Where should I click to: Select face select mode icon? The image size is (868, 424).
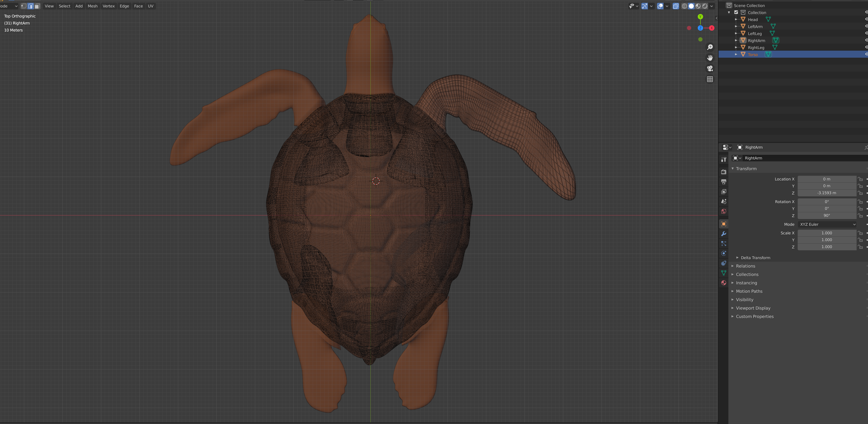(37, 6)
